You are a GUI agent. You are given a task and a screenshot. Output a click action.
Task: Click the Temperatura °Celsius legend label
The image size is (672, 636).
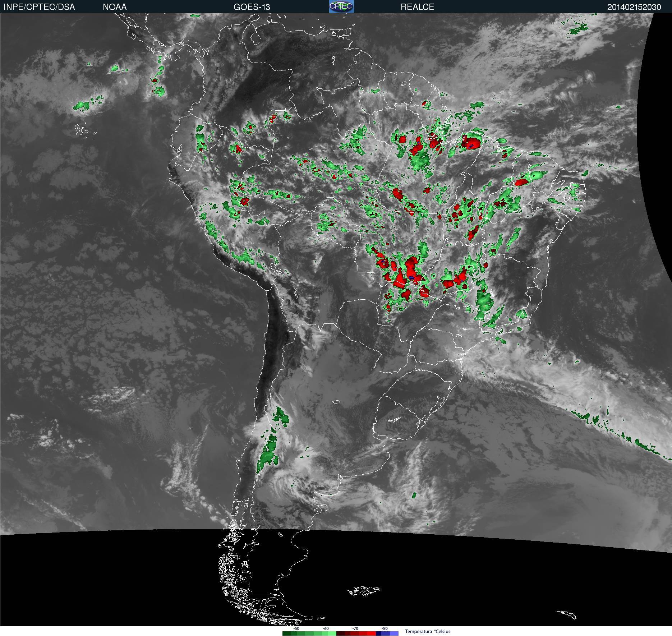pyautogui.click(x=428, y=631)
